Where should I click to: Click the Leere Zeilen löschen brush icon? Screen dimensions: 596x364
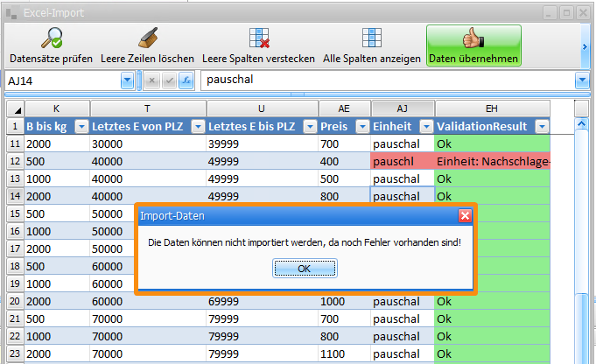(148, 38)
